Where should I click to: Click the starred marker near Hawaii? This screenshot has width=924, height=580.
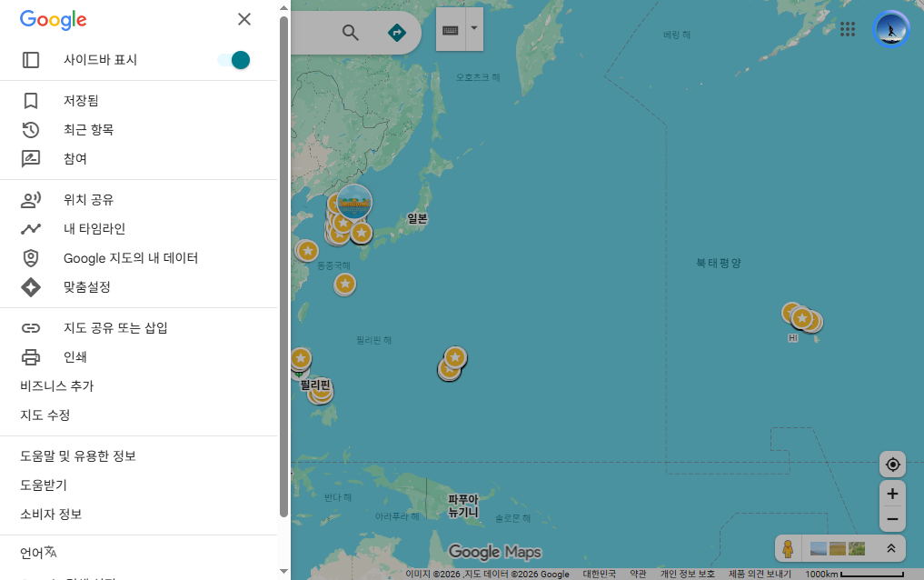click(801, 318)
